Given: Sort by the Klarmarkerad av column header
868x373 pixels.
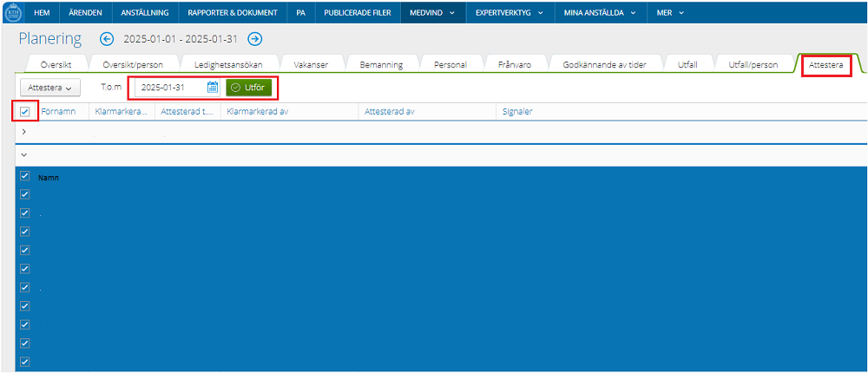Looking at the screenshot, I should coord(257,112).
